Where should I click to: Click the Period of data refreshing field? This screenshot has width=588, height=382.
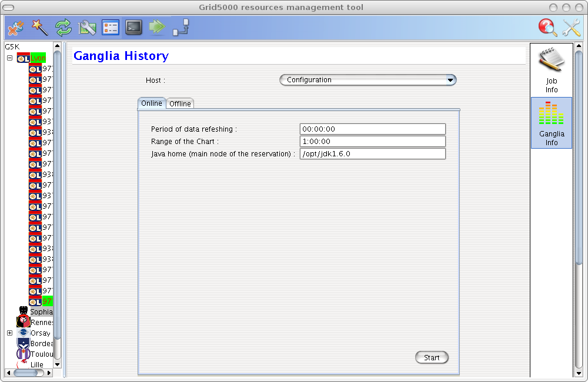tap(373, 129)
